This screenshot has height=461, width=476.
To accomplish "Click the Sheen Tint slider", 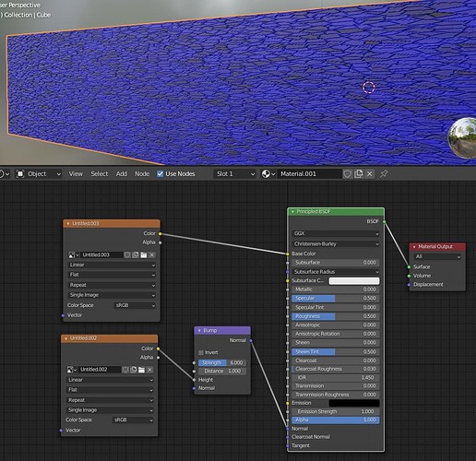I will pos(336,352).
